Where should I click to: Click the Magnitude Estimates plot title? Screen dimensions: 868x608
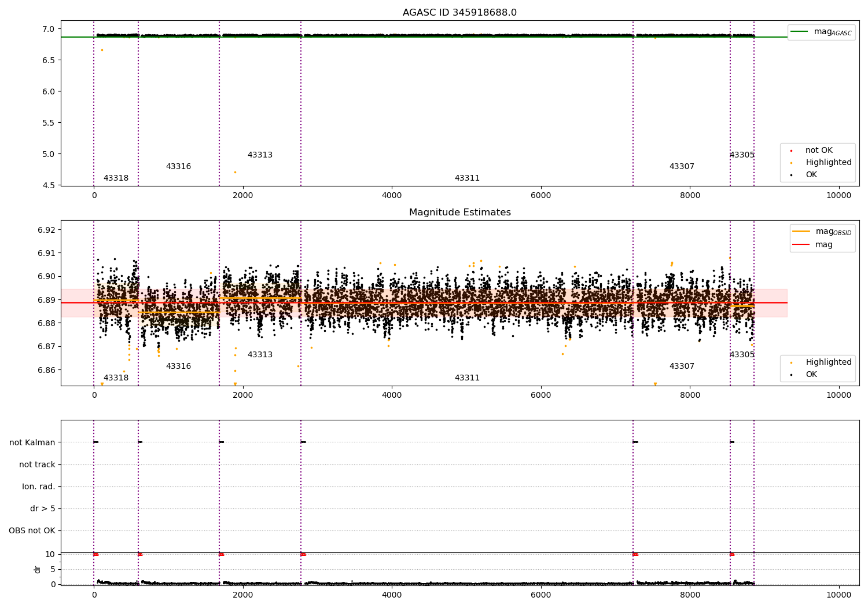[x=459, y=213]
